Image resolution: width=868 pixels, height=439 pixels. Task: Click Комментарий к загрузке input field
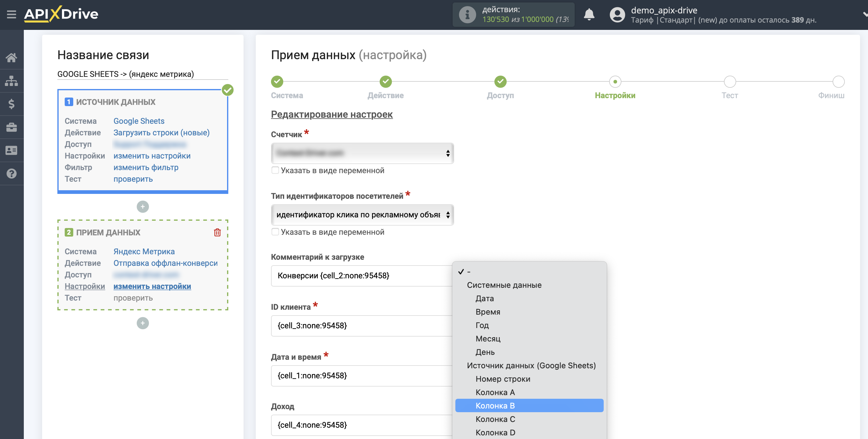click(x=362, y=276)
